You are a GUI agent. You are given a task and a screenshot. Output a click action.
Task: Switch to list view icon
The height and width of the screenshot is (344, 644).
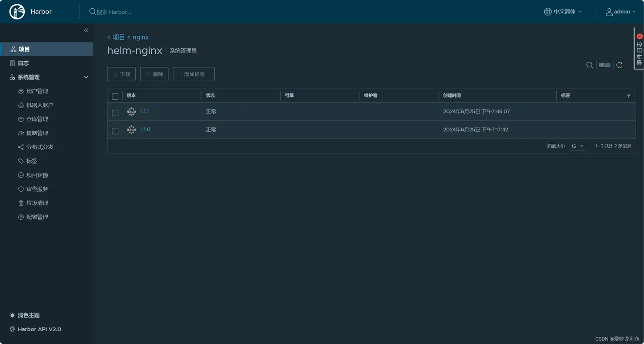pyautogui.click(x=608, y=65)
